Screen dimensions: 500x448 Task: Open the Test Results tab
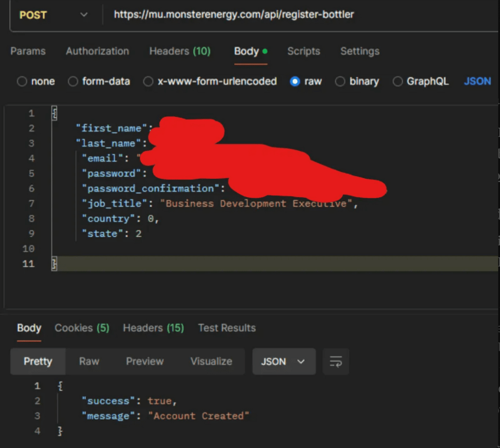[227, 328]
